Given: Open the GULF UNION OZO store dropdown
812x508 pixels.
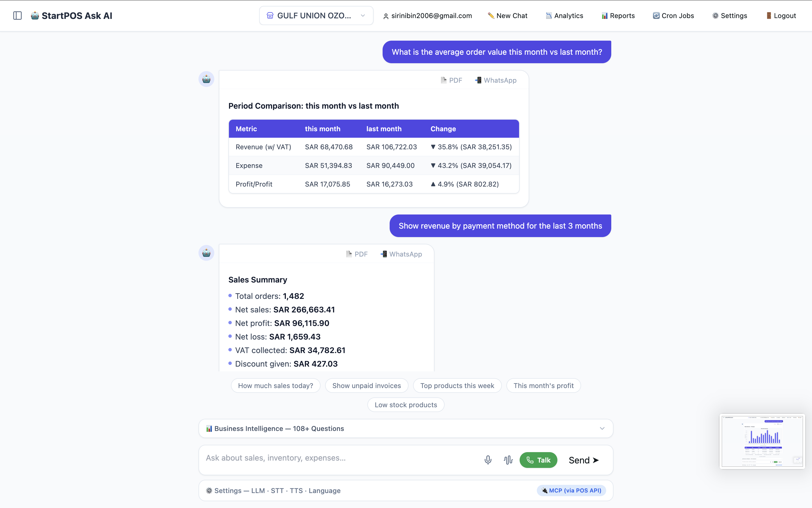Looking at the screenshot, I should (316, 16).
